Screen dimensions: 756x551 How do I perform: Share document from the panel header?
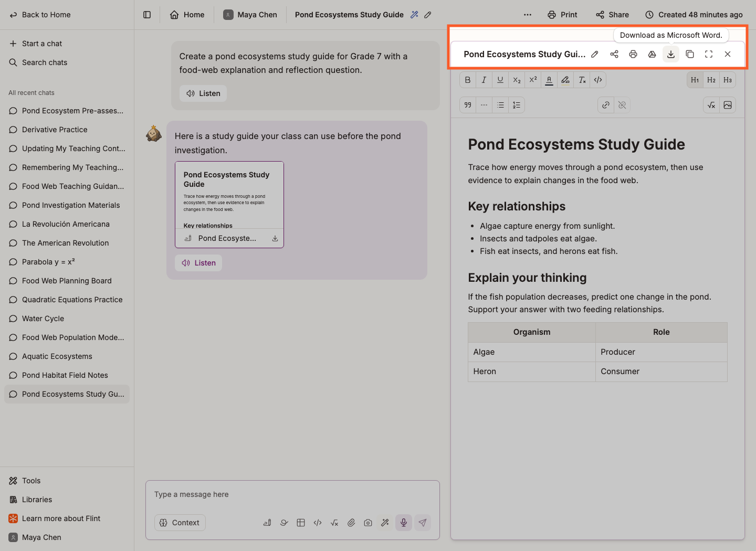[614, 54]
